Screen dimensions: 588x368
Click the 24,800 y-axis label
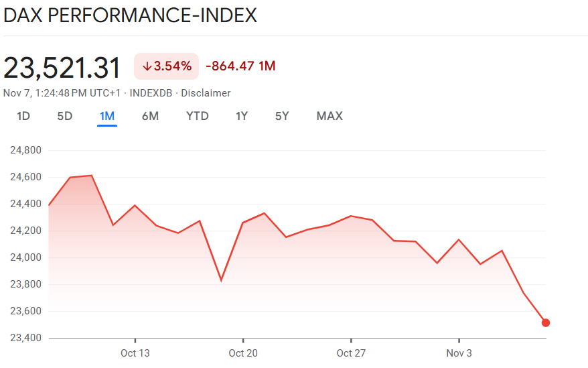tap(25, 150)
